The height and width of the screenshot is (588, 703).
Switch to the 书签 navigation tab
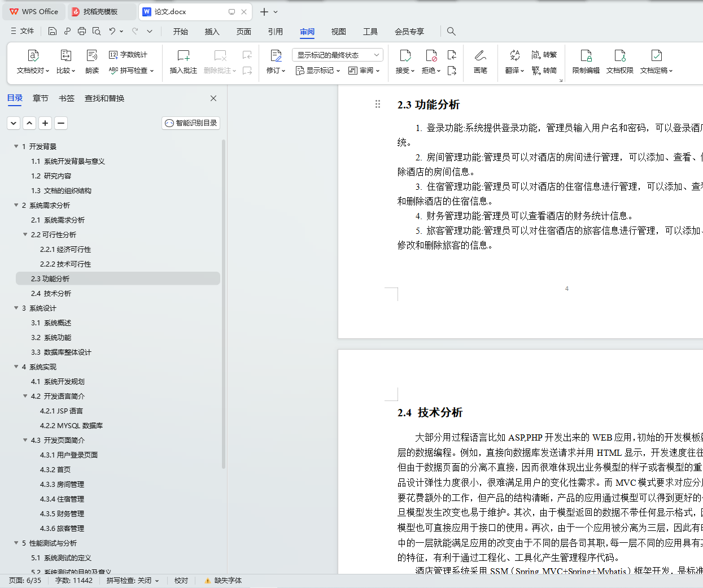click(x=67, y=98)
